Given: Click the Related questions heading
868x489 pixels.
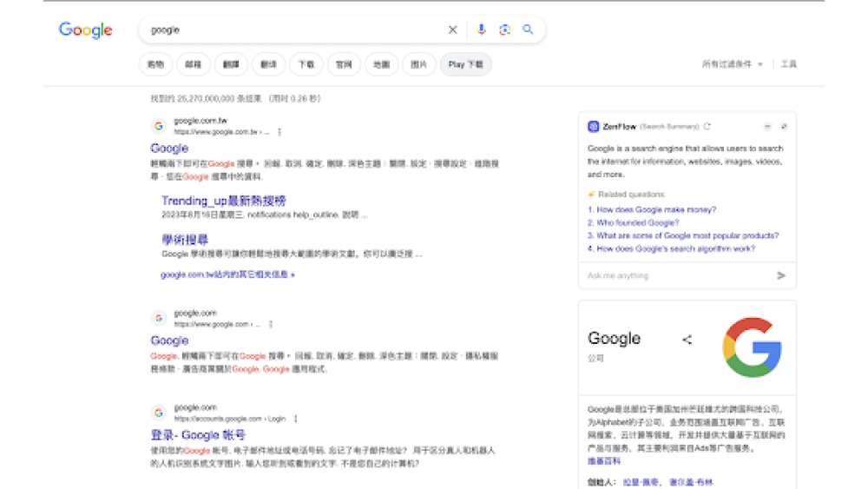Looking at the screenshot, I should (x=631, y=195).
